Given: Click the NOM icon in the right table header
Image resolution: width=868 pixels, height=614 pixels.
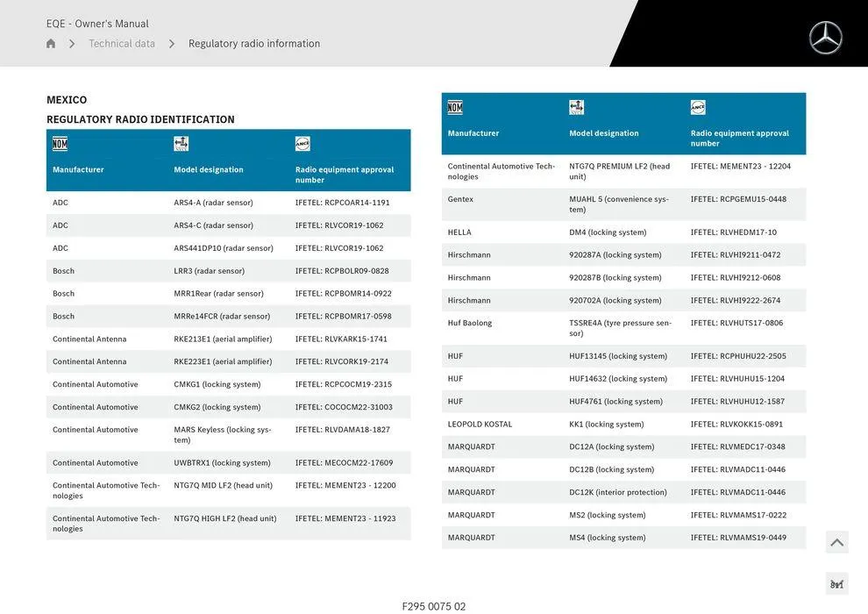Looking at the screenshot, I should 455,108.
